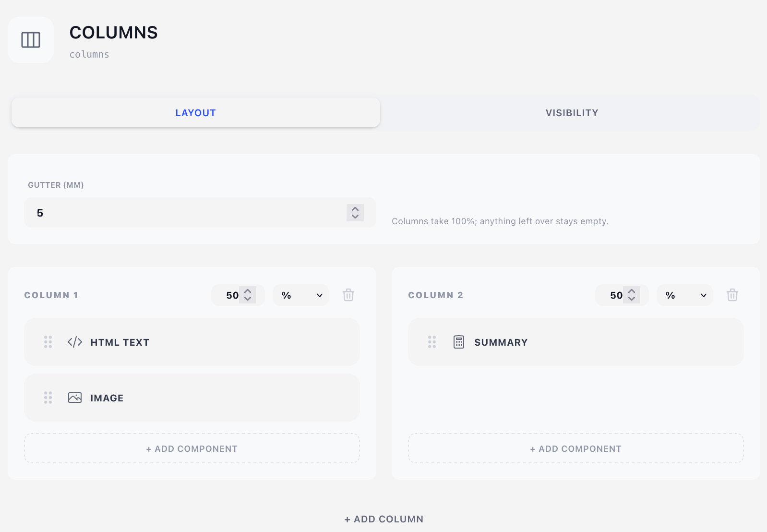Decrease Column 2 width with down arrow
This screenshot has height=532, width=767.
tap(632, 299)
